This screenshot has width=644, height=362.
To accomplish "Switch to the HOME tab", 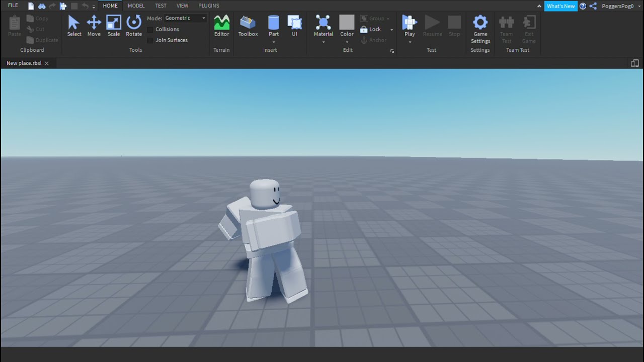I will click(x=110, y=6).
